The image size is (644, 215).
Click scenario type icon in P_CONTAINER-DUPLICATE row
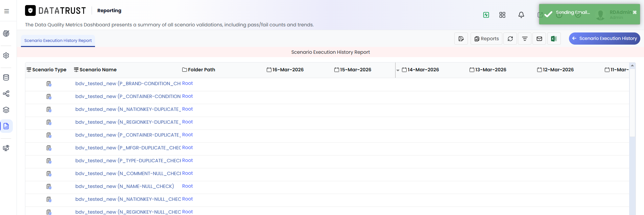click(49, 135)
